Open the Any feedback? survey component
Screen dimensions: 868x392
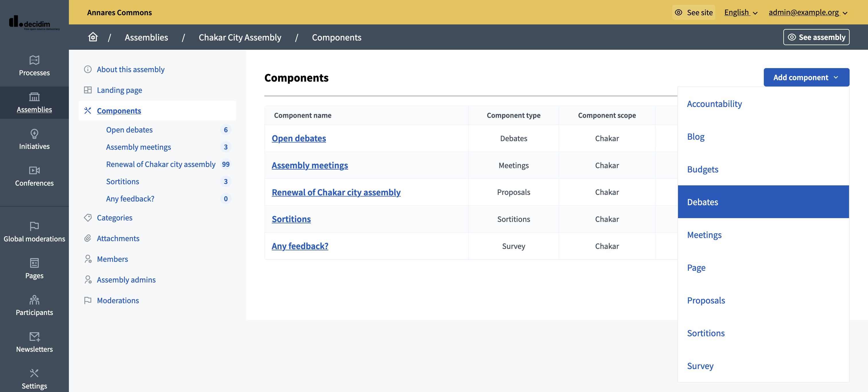(x=300, y=246)
